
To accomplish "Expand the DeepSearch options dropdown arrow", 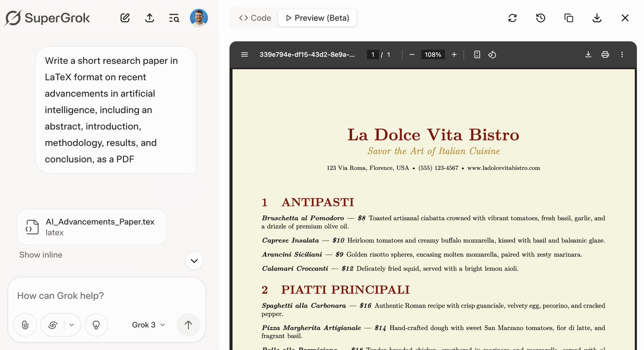I will (72, 325).
